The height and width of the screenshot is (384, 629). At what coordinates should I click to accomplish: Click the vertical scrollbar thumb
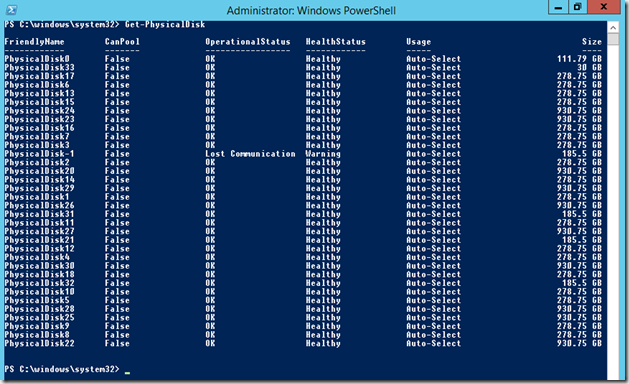(x=613, y=39)
